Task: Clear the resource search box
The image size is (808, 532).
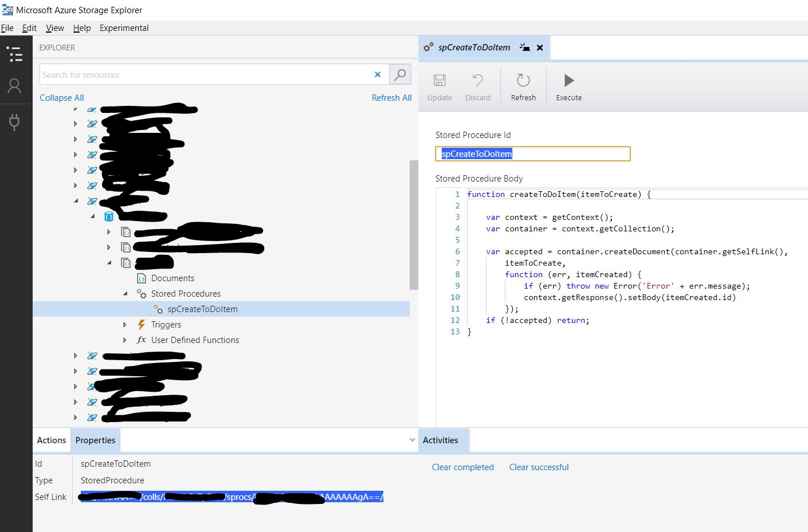Action: [378, 74]
